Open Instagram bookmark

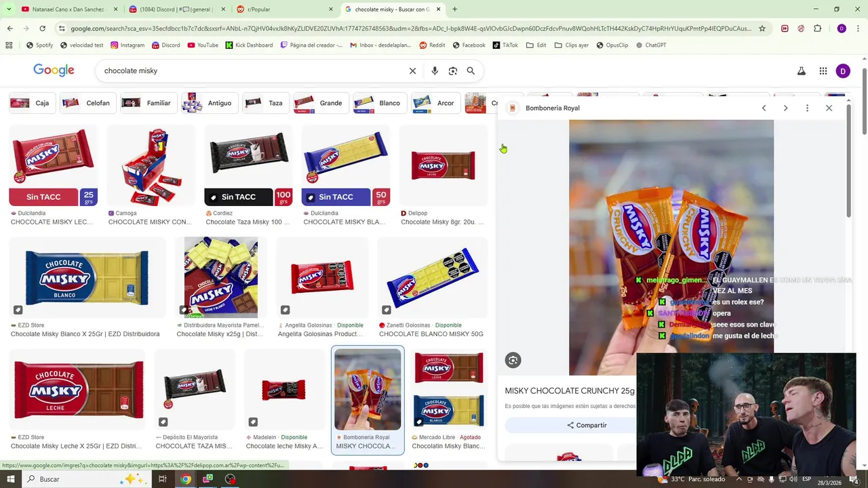point(127,45)
